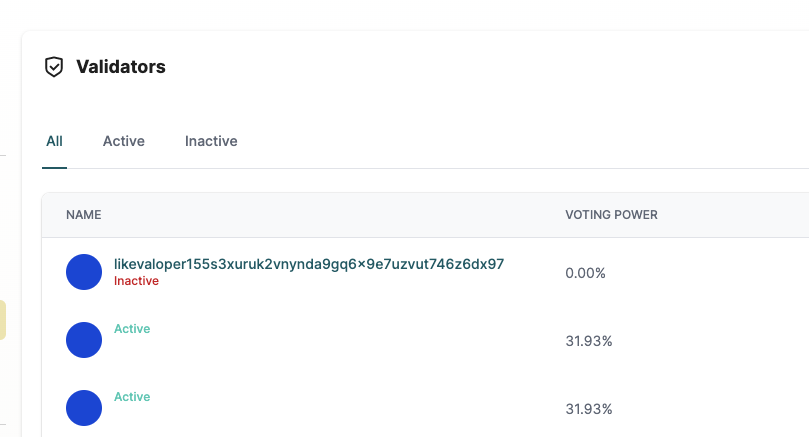Click the second row validator avatar

pyautogui.click(x=84, y=340)
